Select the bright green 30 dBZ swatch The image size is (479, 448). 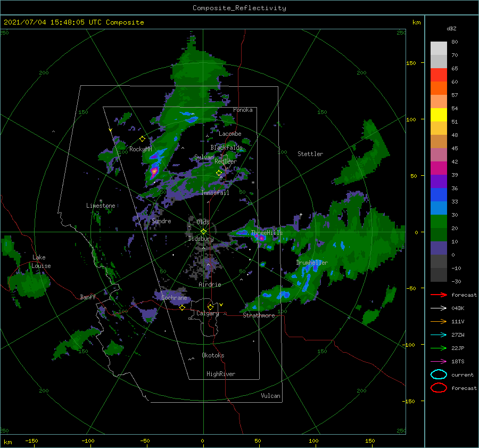point(439,222)
